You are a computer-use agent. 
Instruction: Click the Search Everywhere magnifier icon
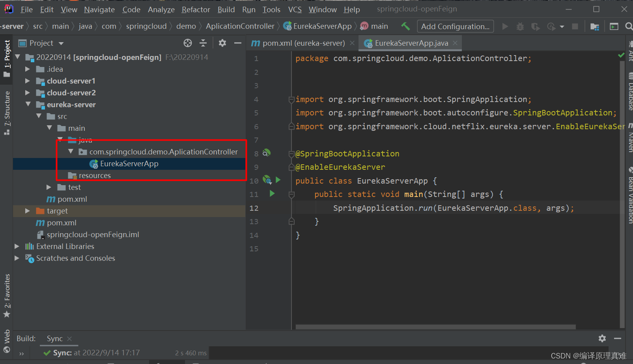[x=629, y=26]
